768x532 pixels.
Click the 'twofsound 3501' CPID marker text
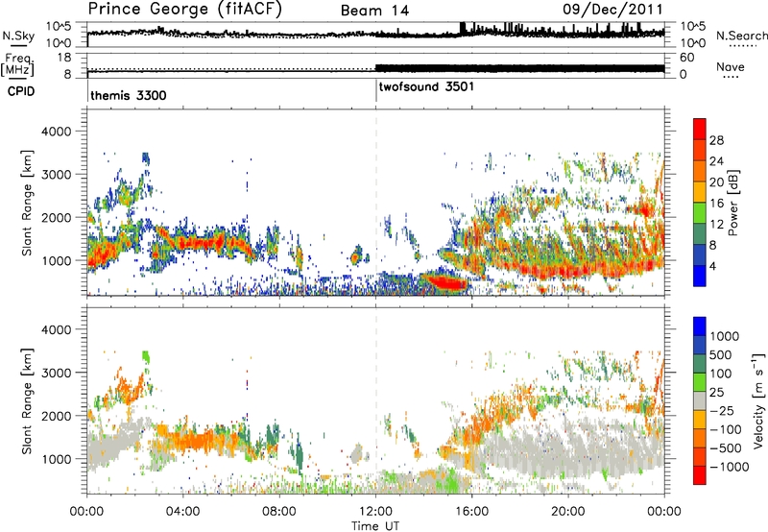(426, 86)
